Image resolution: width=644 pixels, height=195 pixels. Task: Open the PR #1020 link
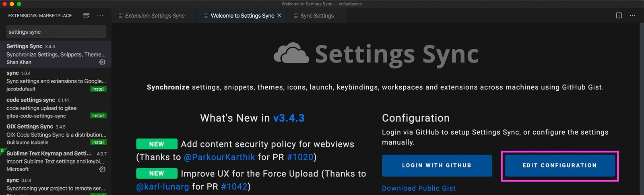tap(300, 157)
